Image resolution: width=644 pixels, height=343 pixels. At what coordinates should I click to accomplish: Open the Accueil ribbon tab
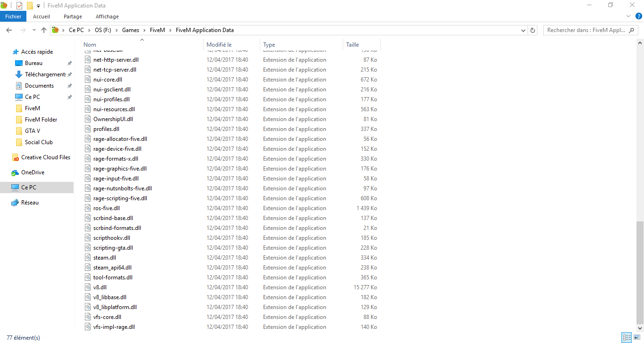(x=41, y=16)
